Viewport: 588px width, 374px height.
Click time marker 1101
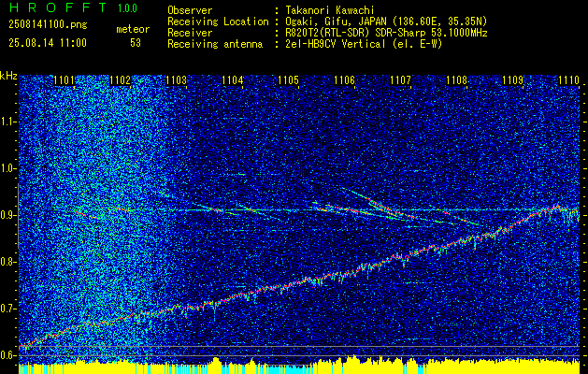pos(65,80)
